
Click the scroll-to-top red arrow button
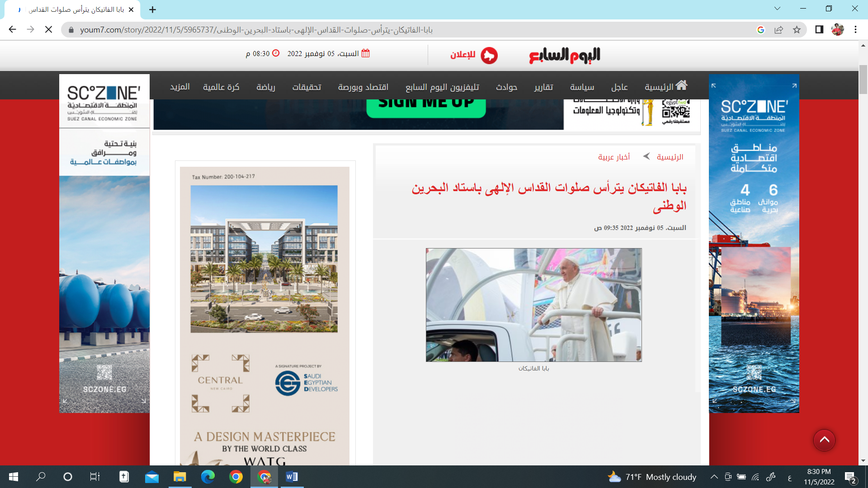point(824,440)
